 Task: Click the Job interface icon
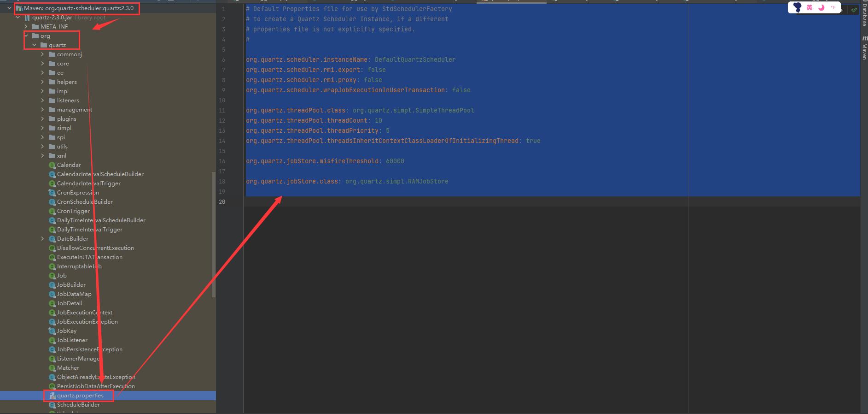click(x=52, y=275)
